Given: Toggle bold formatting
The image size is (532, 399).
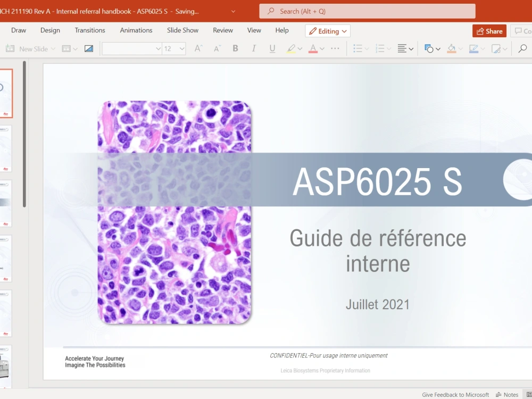Looking at the screenshot, I should pyautogui.click(x=235, y=48).
